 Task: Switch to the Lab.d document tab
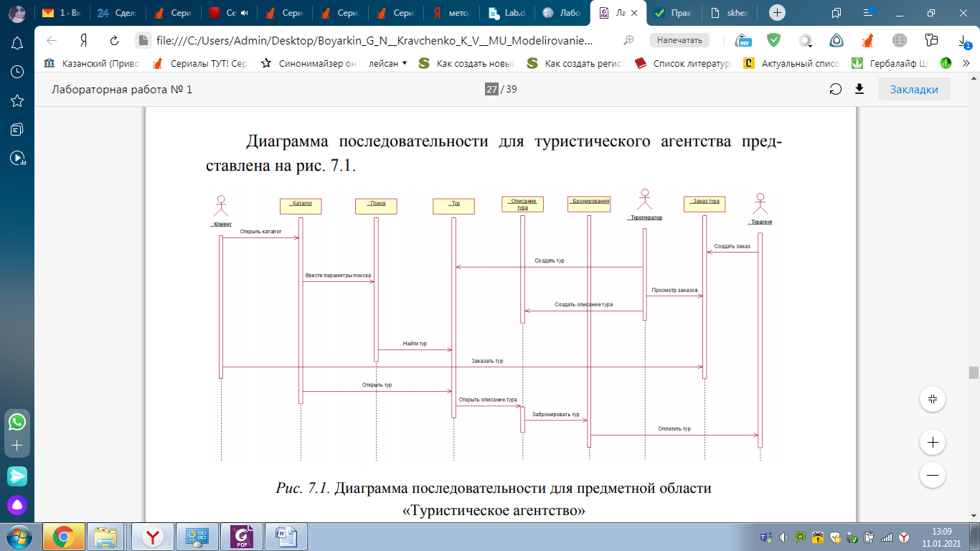(507, 13)
